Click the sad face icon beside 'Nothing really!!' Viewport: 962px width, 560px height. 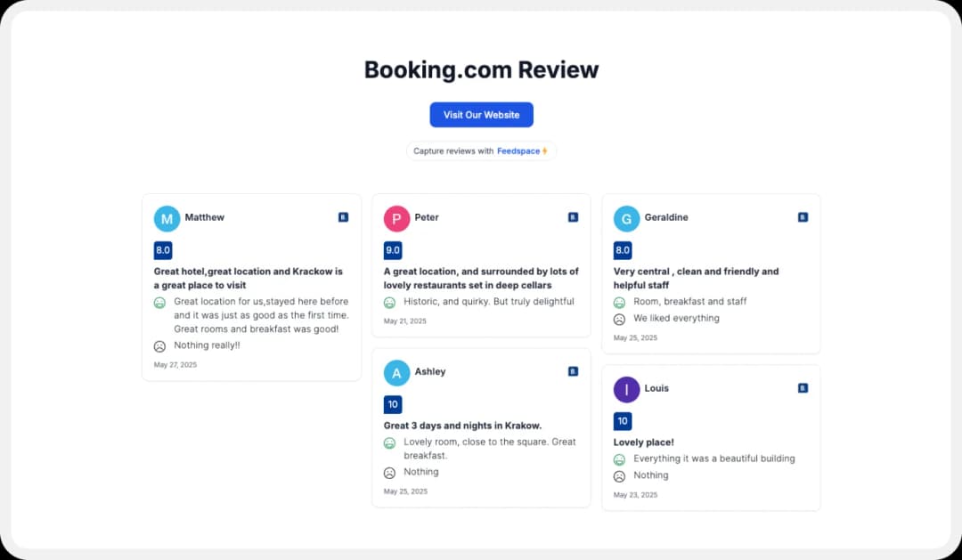159,345
